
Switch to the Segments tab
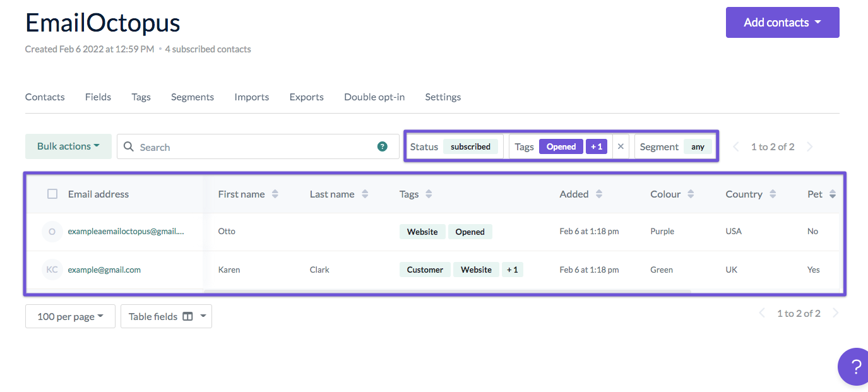point(192,97)
